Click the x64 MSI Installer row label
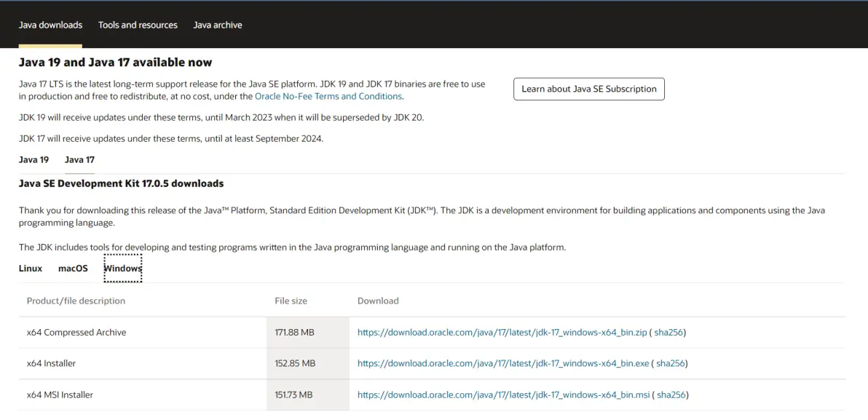Image resolution: width=868 pixels, height=420 pixels. pyautogui.click(x=60, y=395)
